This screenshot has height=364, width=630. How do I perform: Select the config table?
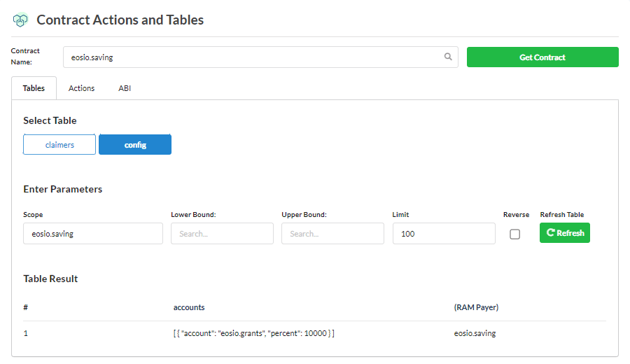(135, 145)
